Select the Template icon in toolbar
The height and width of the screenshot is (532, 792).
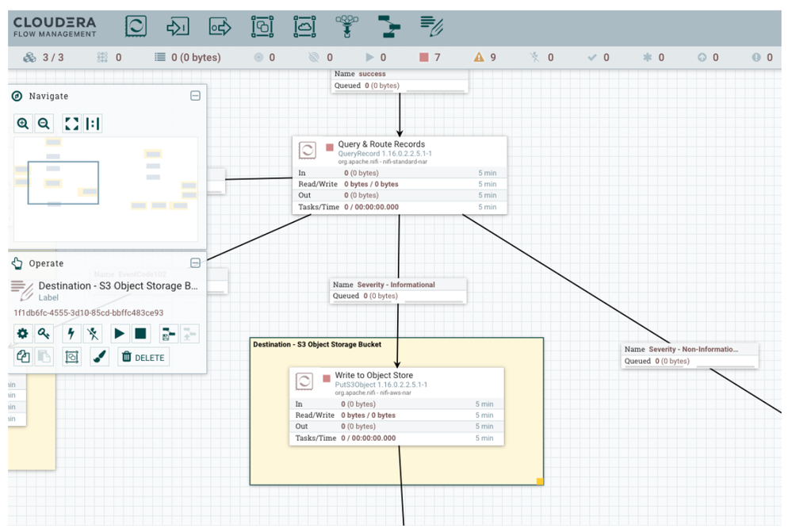tap(388, 27)
